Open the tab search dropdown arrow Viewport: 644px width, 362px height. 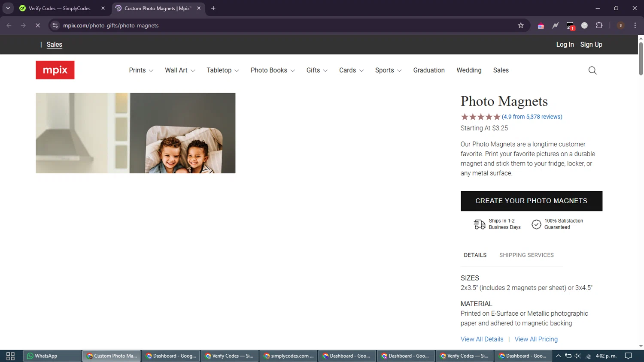click(x=8, y=8)
